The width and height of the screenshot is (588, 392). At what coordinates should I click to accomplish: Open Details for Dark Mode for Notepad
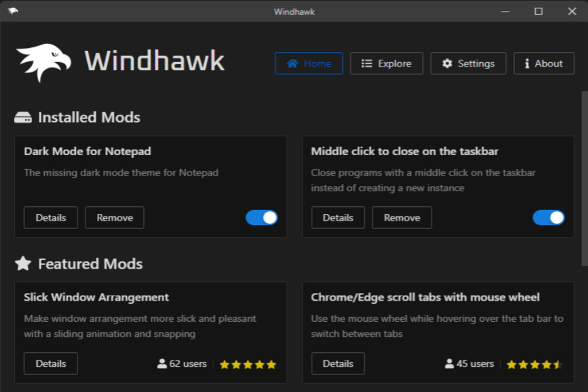tap(51, 217)
